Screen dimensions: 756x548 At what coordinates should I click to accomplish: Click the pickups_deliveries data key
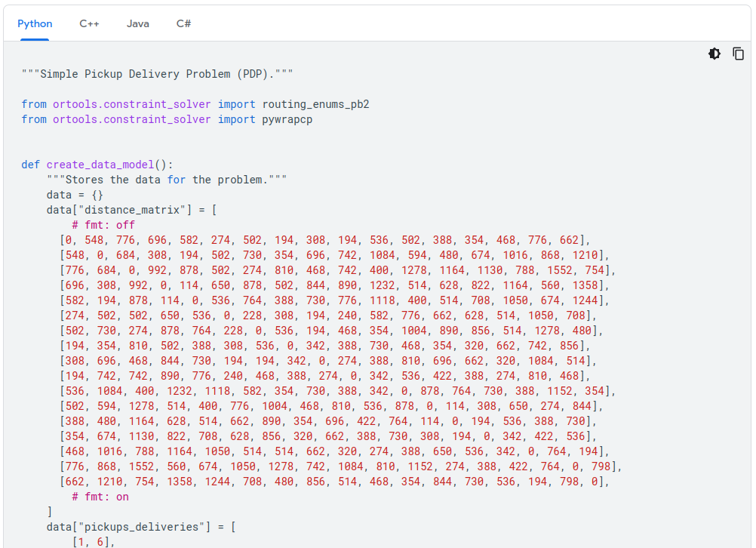(x=130, y=526)
